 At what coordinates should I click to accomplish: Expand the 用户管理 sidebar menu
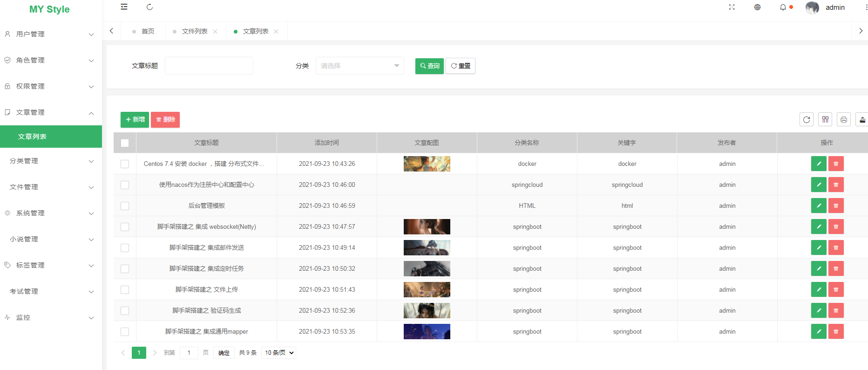49,34
